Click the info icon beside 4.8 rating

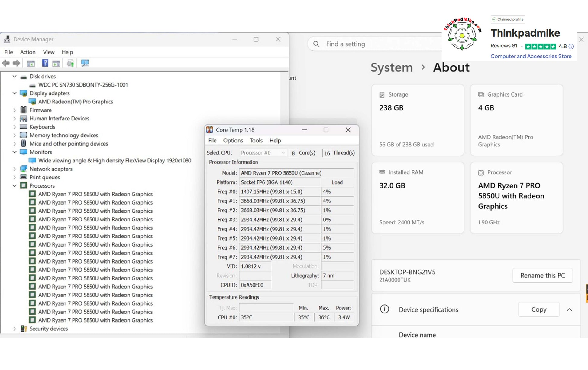tap(571, 46)
